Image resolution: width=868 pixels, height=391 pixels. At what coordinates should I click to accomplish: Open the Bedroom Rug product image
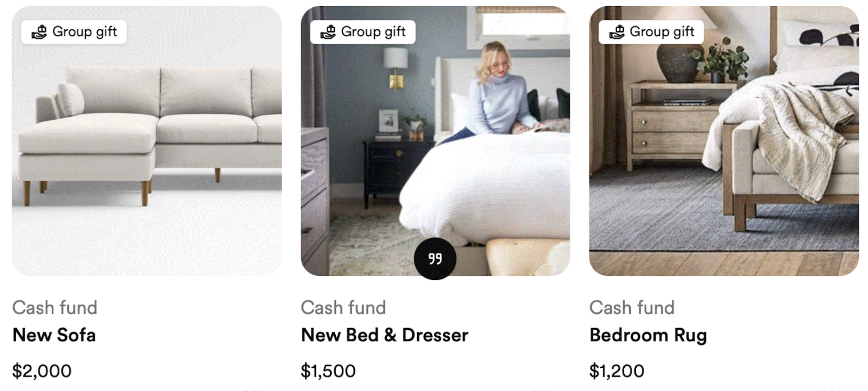724,141
